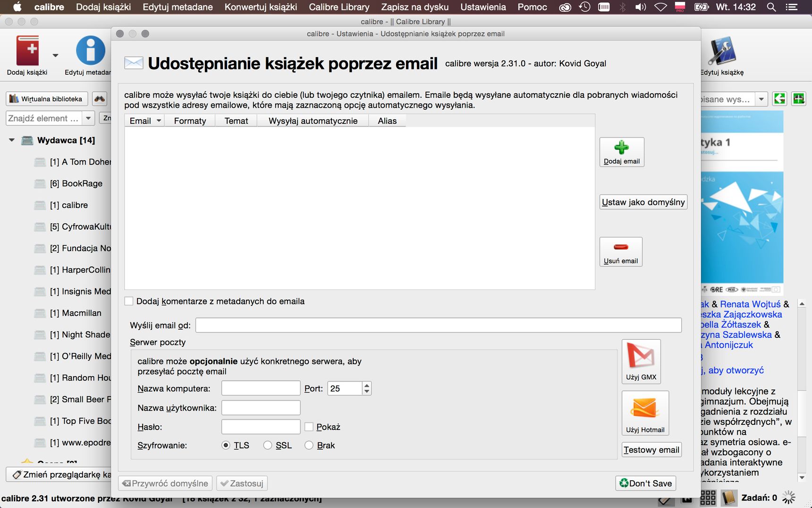
Task: Click the Formaty column header
Action: tap(190, 121)
